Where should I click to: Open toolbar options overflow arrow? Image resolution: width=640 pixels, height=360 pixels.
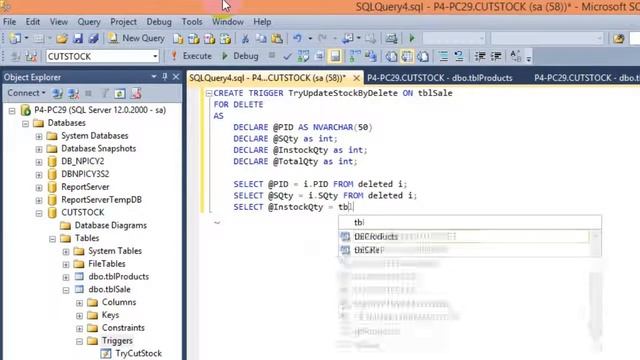(529, 58)
